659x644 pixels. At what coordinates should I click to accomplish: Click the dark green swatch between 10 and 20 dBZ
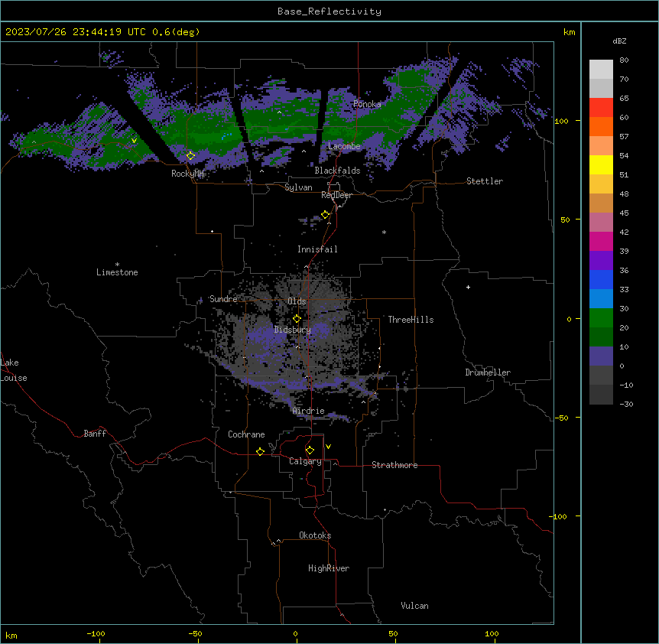[x=601, y=337]
